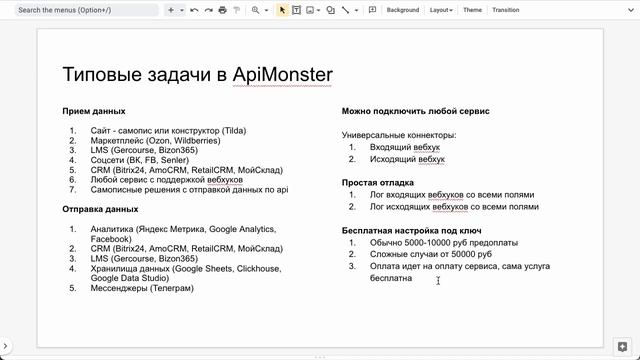Select the Text box tool
The width and height of the screenshot is (640, 360).
(296, 10)
